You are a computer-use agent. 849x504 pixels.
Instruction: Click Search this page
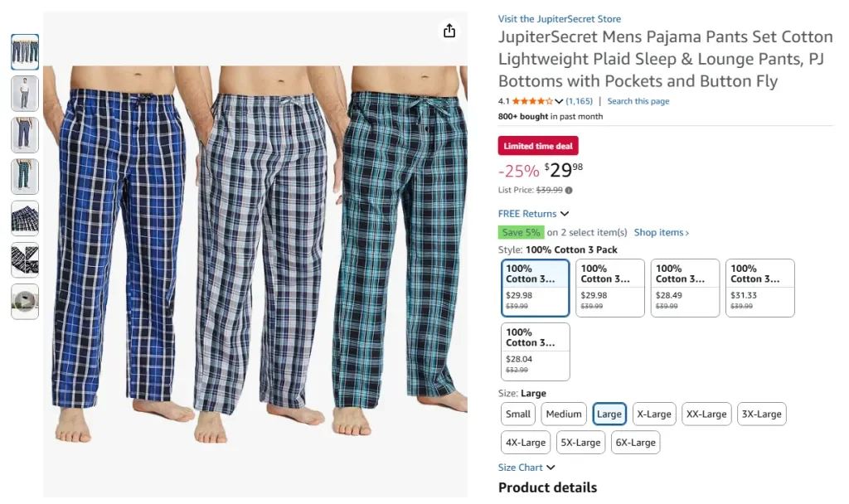pyautogui.click(x=638, y=99)
